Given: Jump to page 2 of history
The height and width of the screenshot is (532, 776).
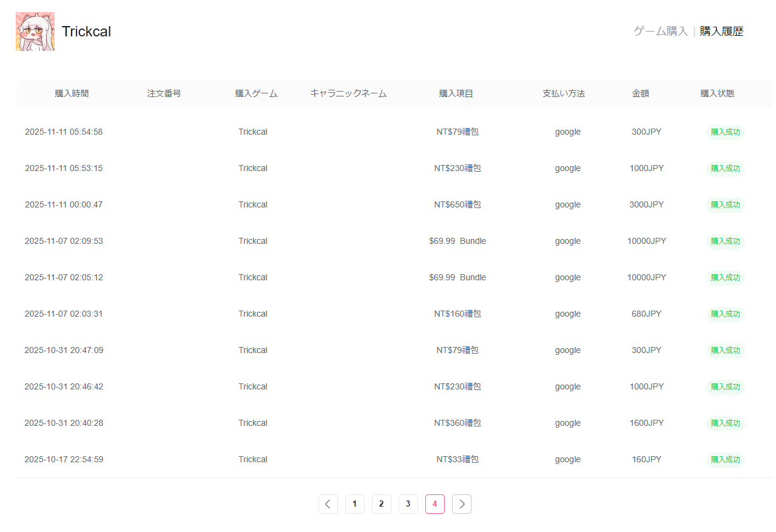Looking at the screenshot, I should (381, 503).
